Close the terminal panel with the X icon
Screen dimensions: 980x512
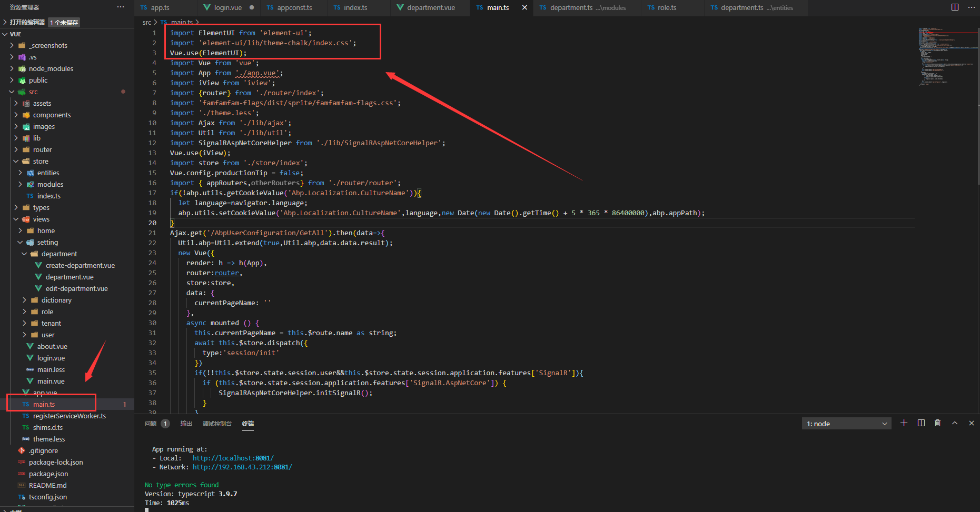click(971, 423)
